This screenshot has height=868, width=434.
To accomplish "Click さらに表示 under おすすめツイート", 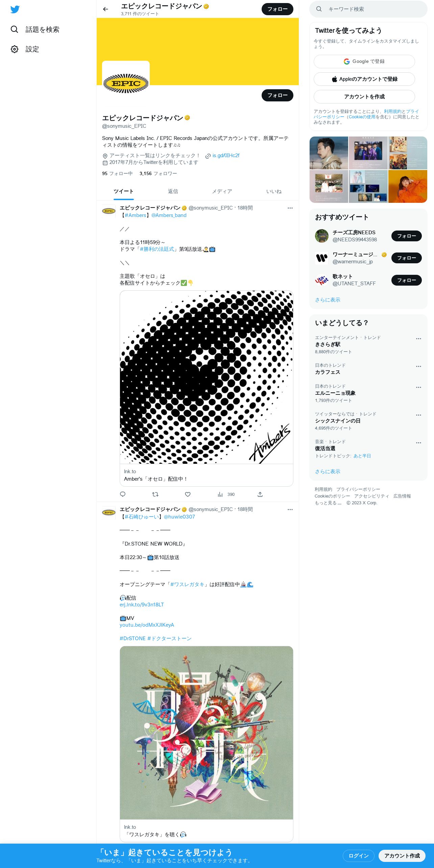I will click(328, 300).
